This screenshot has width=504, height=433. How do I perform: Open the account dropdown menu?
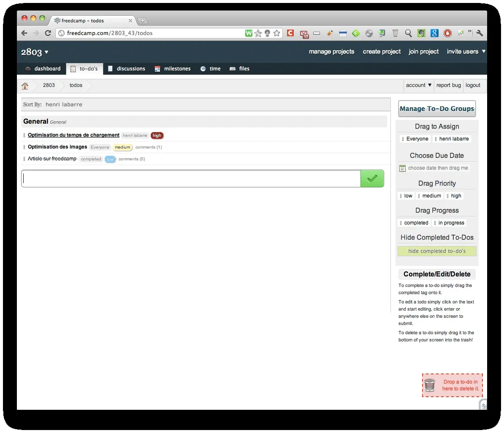418,85
